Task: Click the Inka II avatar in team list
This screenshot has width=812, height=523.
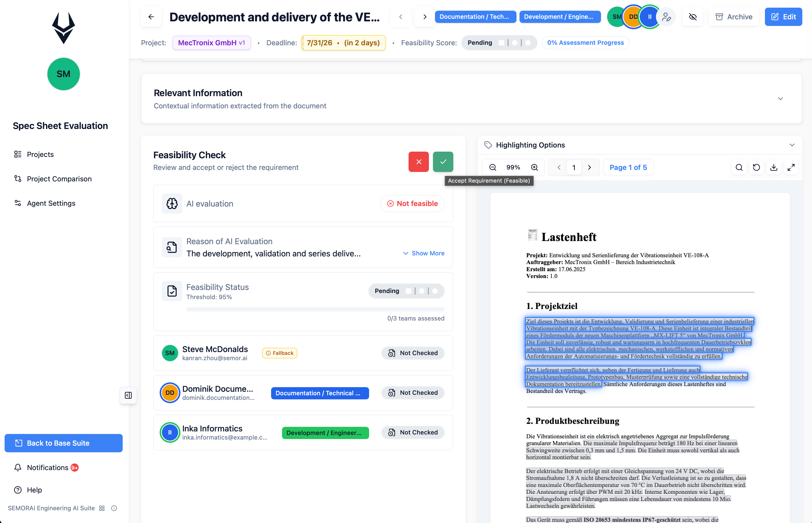Action: [170, 432]
